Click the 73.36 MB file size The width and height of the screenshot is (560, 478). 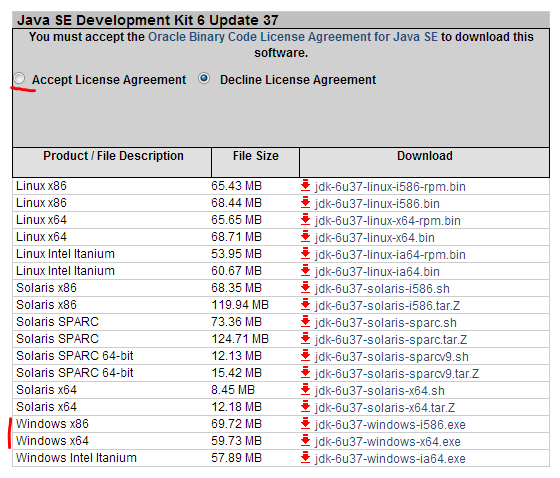pos(236,322)
